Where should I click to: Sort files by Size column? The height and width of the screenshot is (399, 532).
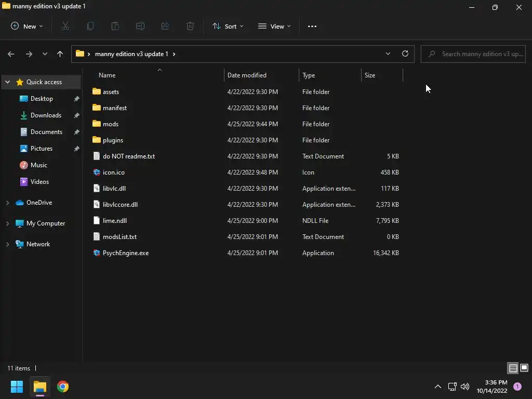pyautogui.click(x=370, y=75)
